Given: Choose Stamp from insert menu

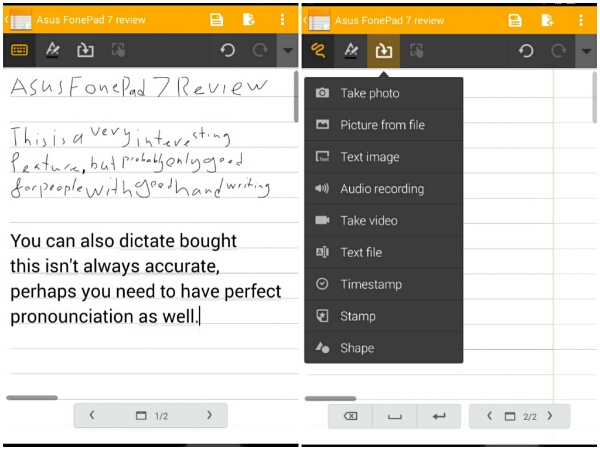Looking at the screenshot, I should coord(384,316).
